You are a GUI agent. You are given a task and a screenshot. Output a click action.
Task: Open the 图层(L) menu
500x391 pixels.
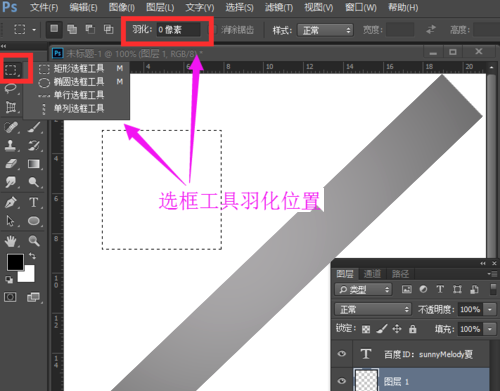click(x=160, y=7)
